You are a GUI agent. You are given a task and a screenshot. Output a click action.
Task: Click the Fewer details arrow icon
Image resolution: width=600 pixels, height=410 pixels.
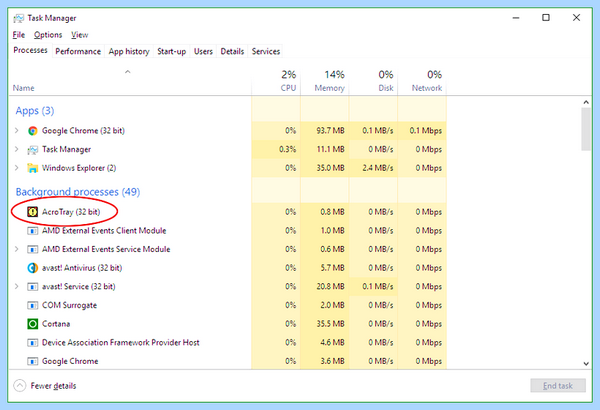[20, 385]
